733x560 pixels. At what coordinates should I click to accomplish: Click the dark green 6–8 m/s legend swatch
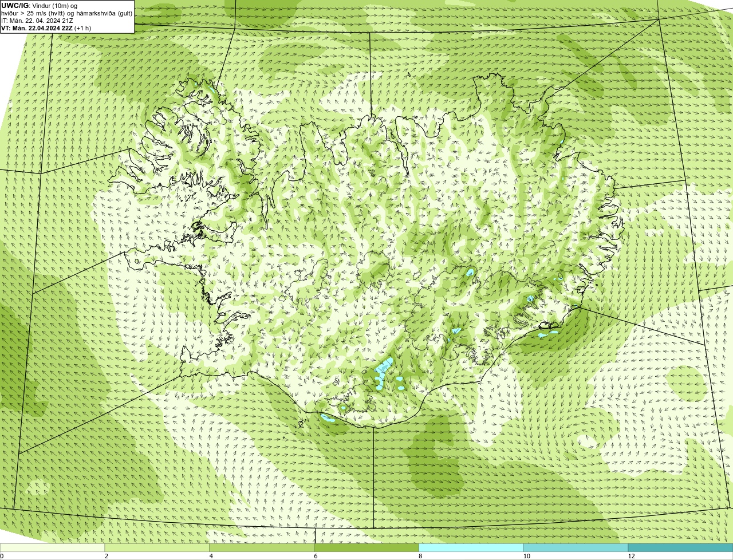tap(366, 548)
